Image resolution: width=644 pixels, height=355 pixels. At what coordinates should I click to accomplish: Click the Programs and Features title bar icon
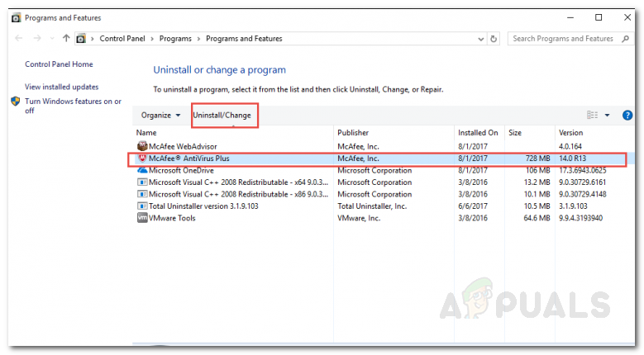16,17
